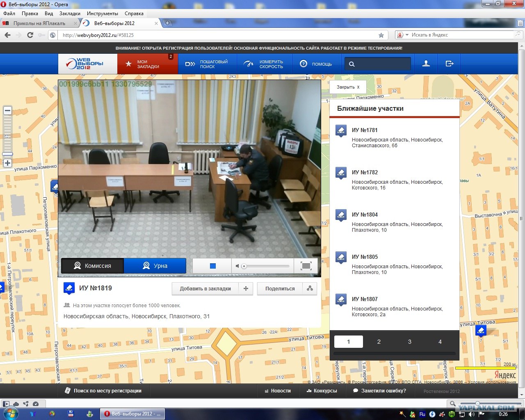Click the icon next to ИУ №1781
The height and width of the screenshot is (420, 525).
tap(341, 131)
